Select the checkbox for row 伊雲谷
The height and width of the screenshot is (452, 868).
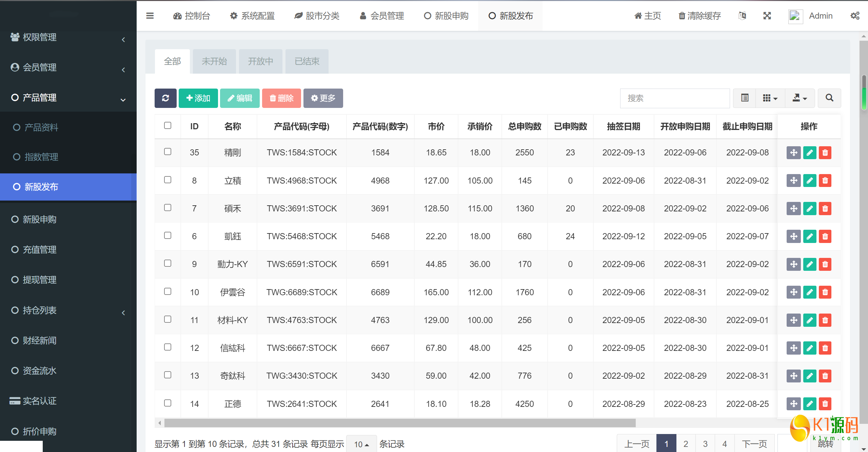tap(167, 291)
